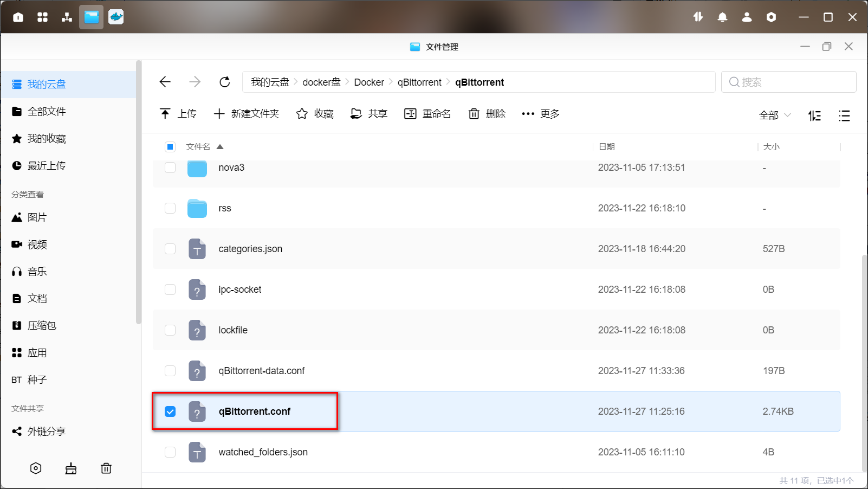Expand the 全部 file type filter dropdown
Image resolution: width=868 pixels, height=489 pixels.
click(775, 115)
